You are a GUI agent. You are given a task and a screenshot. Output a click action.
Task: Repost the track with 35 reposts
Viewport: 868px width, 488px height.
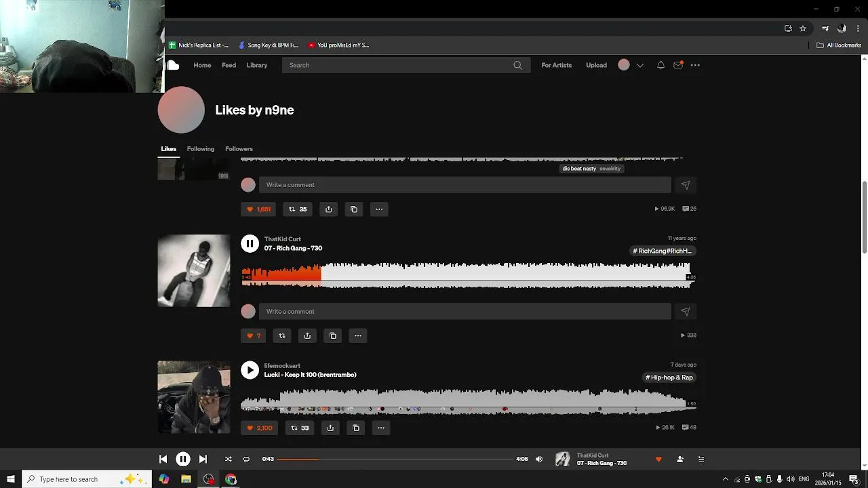point(298,209)
